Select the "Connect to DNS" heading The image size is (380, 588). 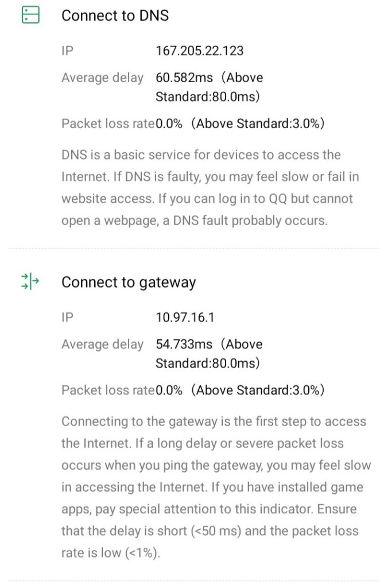tap(115, 16)
